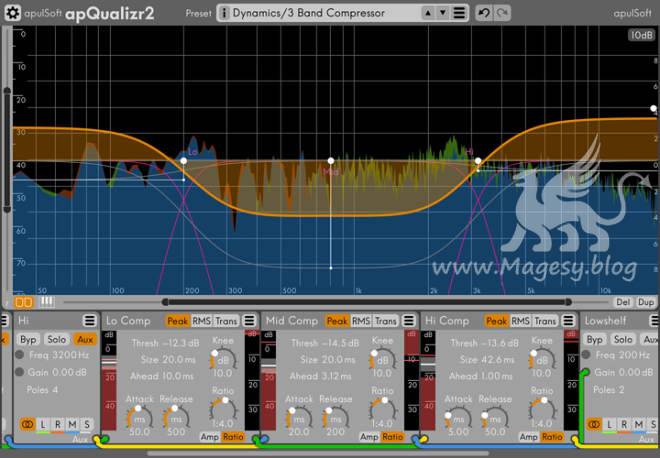Click the 10dB range button
Viewport: 660px width, 458px height.
641,35
